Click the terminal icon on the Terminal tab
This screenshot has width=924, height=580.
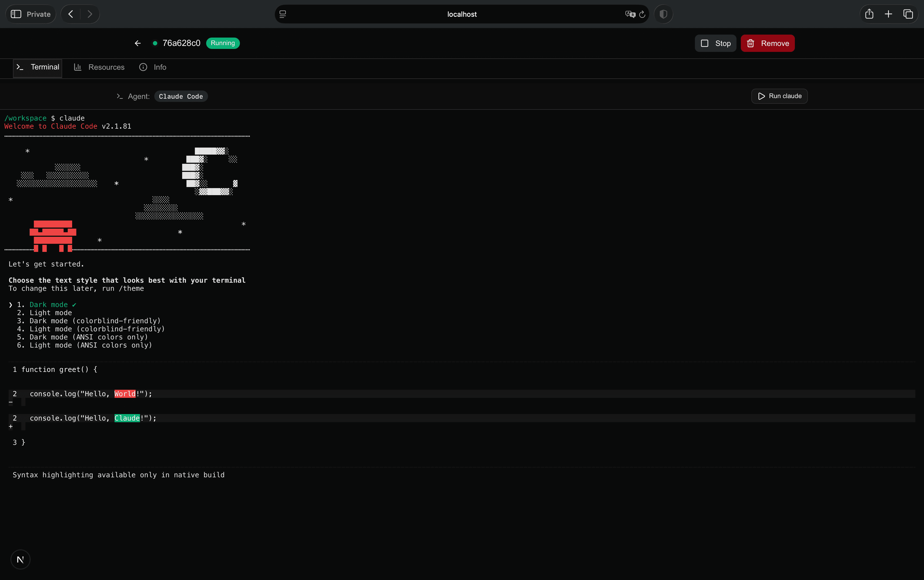pos(20,67)
